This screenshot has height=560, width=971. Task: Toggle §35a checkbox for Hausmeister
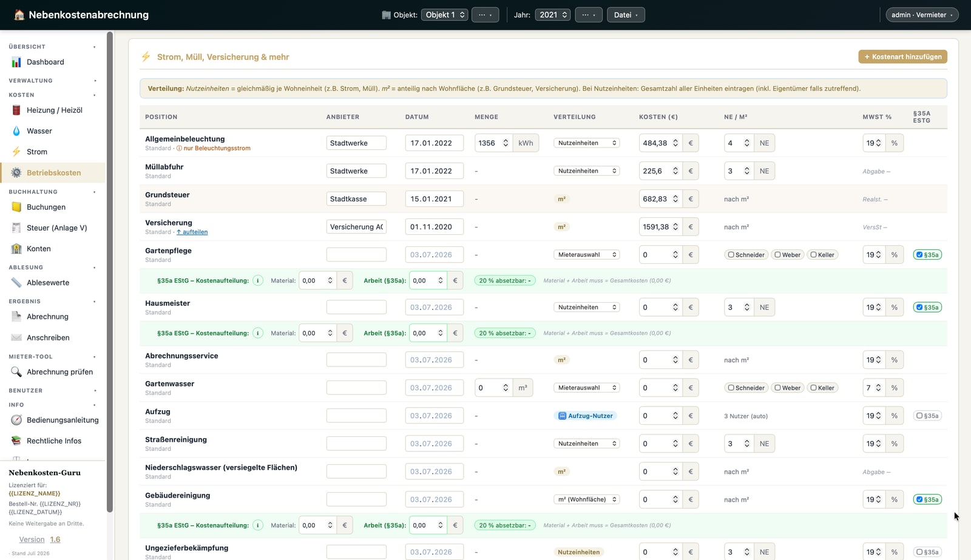pos(919,308)
